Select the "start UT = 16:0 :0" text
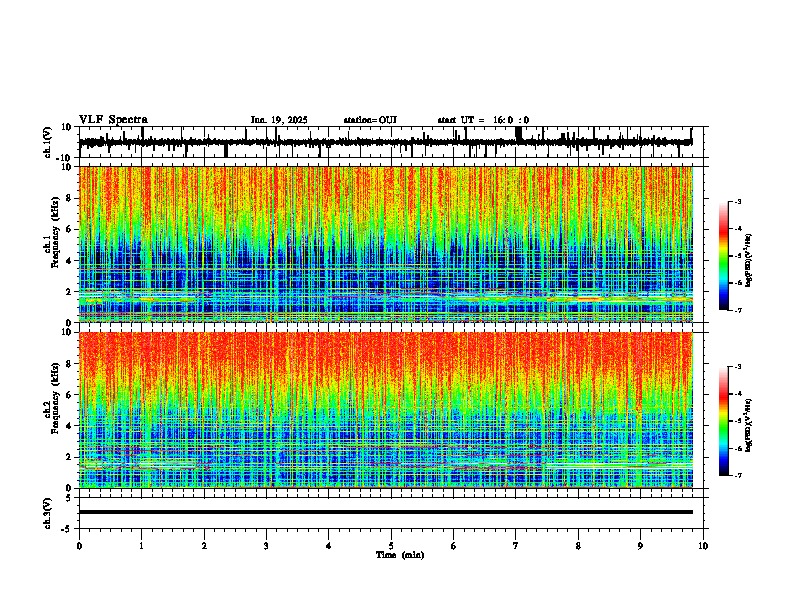792x612 pixels. point(483,120)
